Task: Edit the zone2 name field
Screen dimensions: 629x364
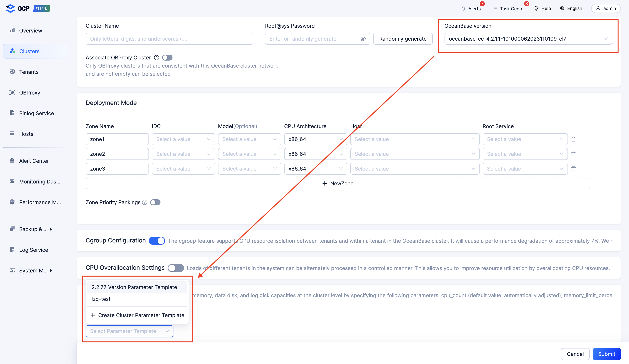Action: point(117,154)
